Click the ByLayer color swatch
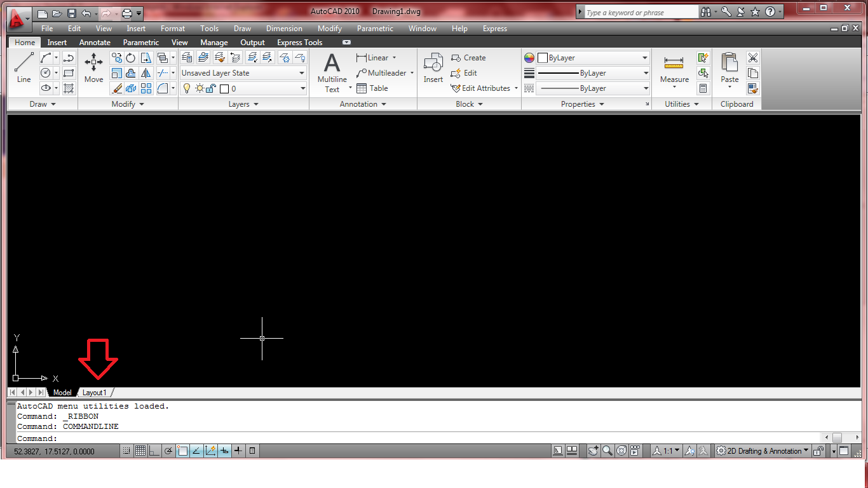The image size is (868, 488). pyautogui.click(x=543, y=57)
